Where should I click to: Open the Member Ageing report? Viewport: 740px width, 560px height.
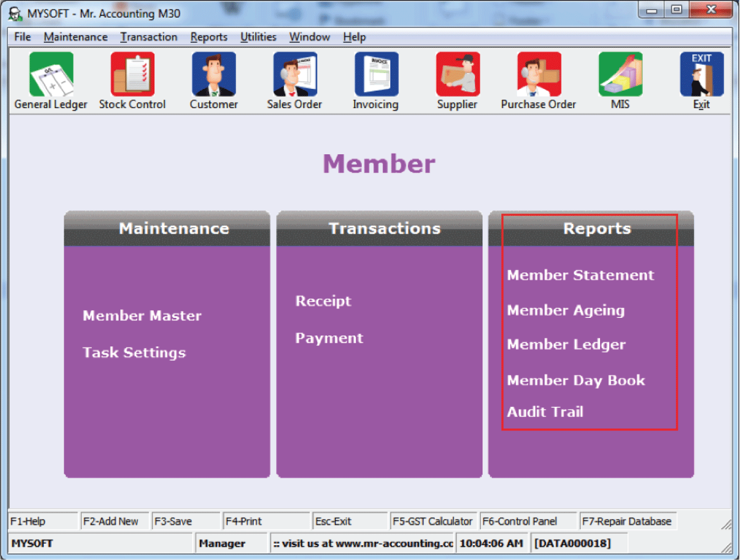[566, 311]
